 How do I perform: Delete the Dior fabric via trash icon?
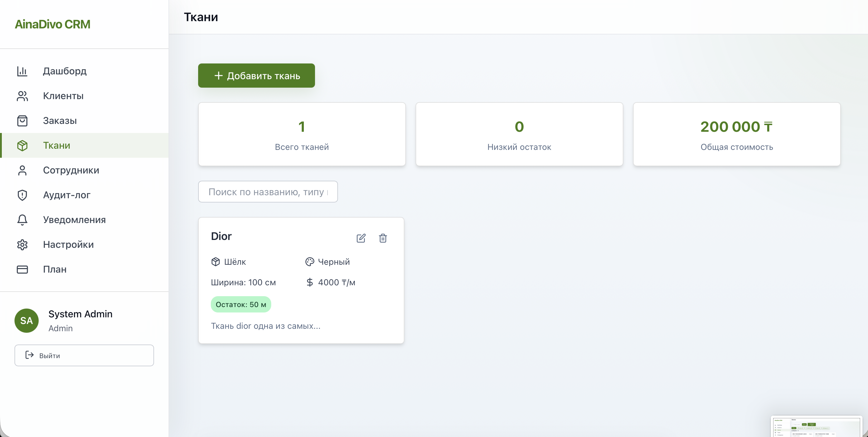(x=383, y=238)
